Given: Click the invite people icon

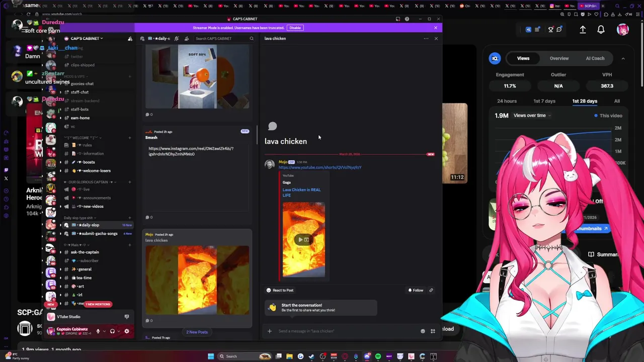Looking at the screenshot, I should pos(130,39).
